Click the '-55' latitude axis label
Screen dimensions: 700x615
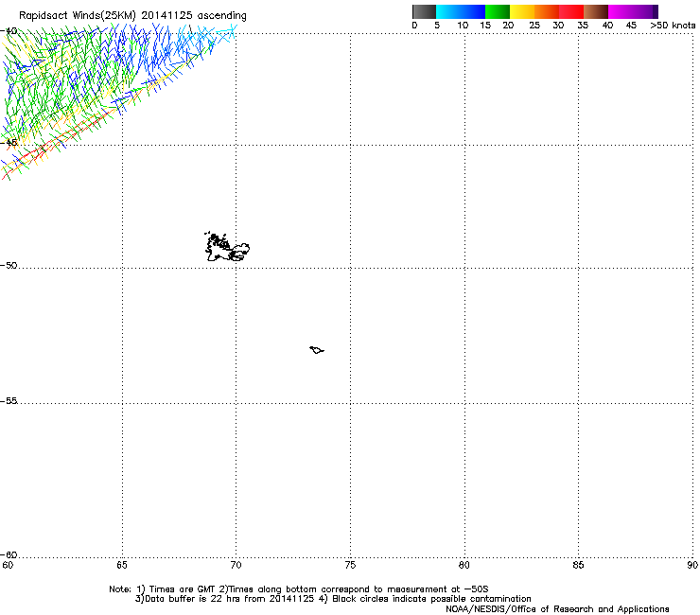[x=9, y=401]
